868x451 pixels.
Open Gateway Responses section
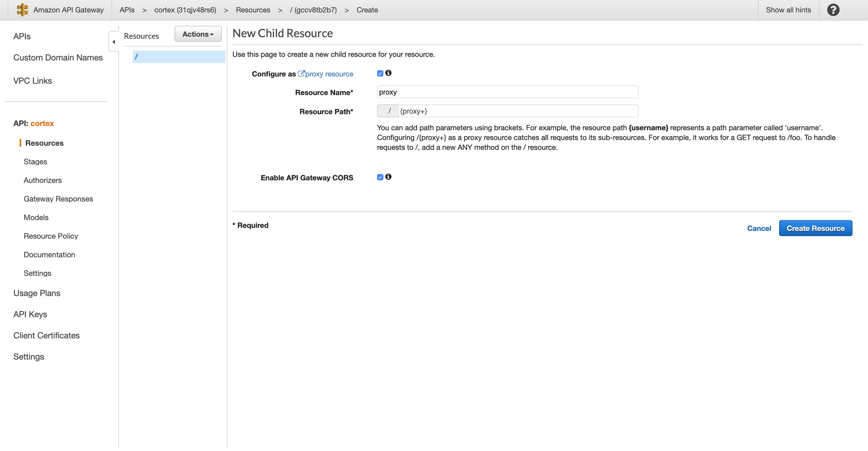tap(58, 199)
